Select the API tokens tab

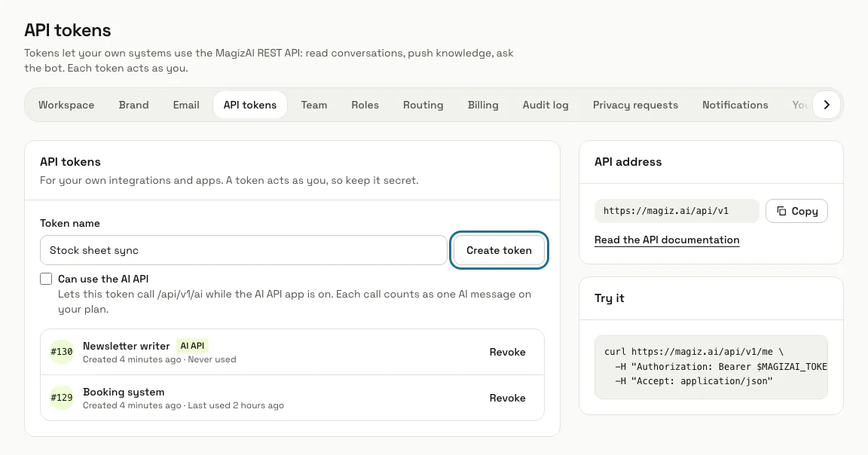[x=250, y=105]
